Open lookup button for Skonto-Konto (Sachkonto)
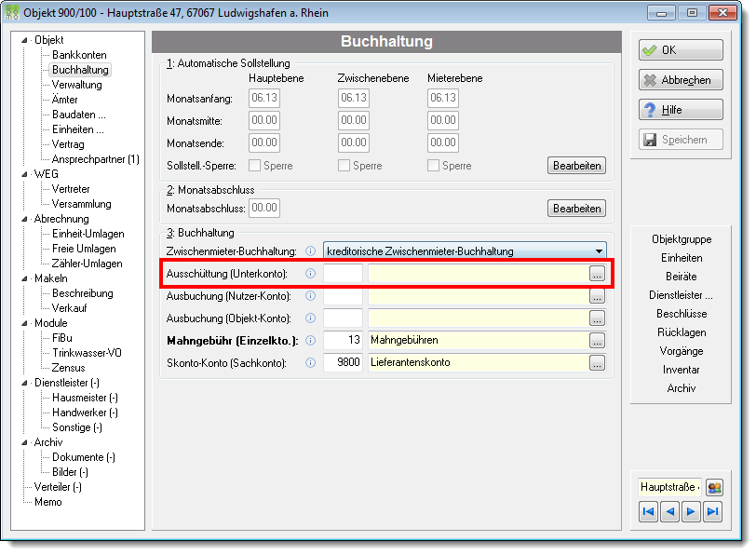The image size is (756, 555). 597,362
